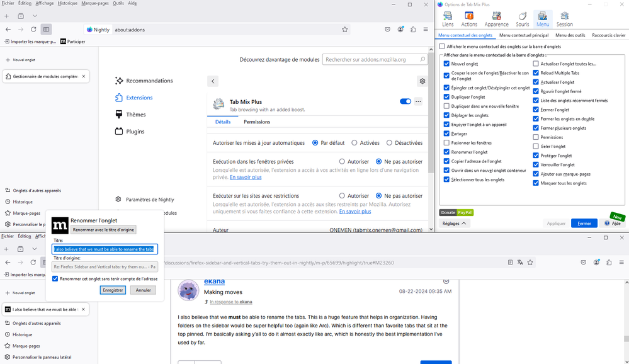Click the add-ons gear settings icon

pyautogui.click(x=422, y=81)
